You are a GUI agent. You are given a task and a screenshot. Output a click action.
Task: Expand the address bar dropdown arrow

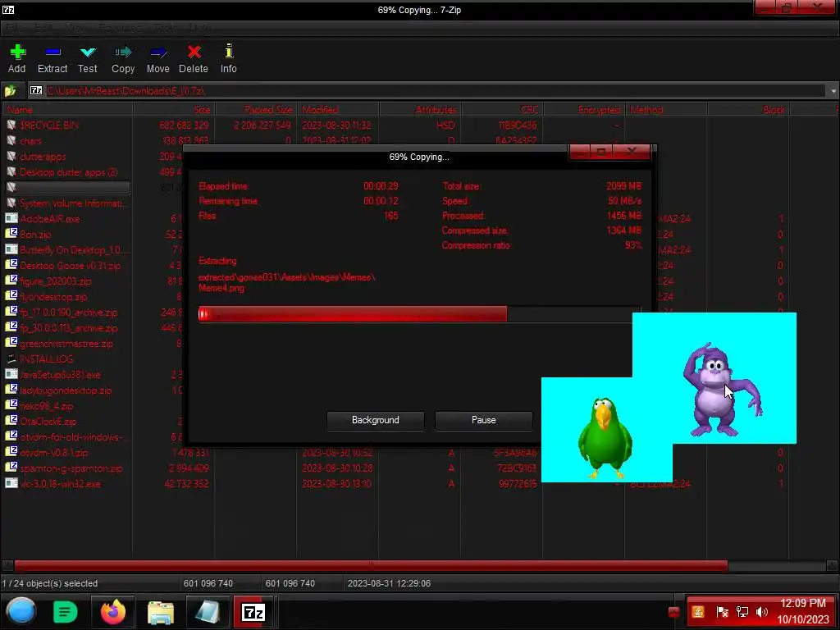833,91
